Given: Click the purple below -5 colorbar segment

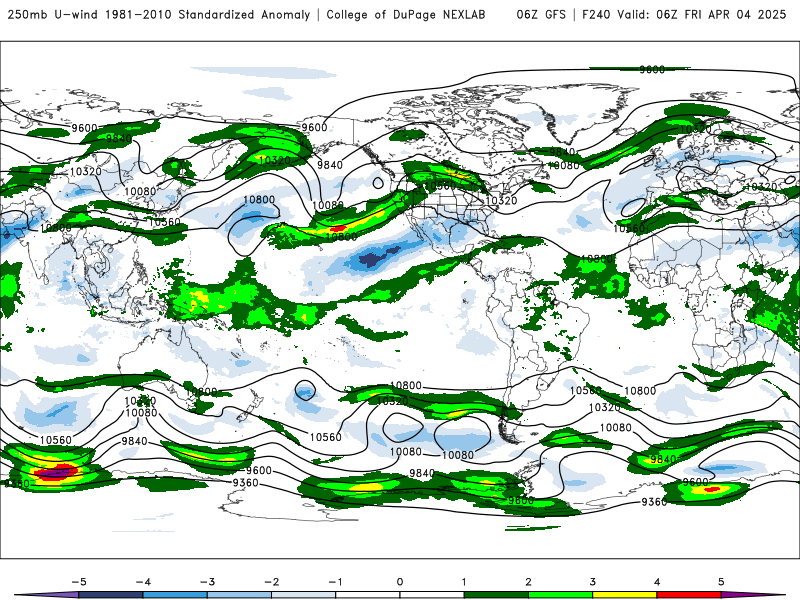Looking at the screenshot, I should [48, 595].
